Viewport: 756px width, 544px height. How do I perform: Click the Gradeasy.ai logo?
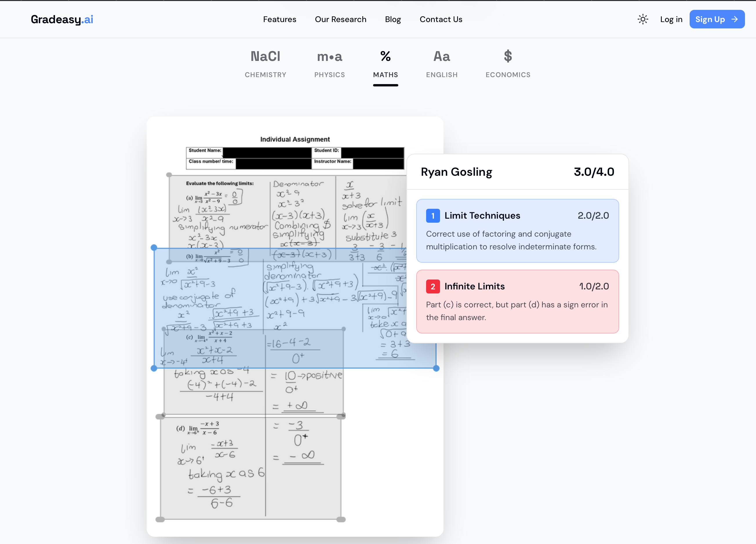point(62,19)
